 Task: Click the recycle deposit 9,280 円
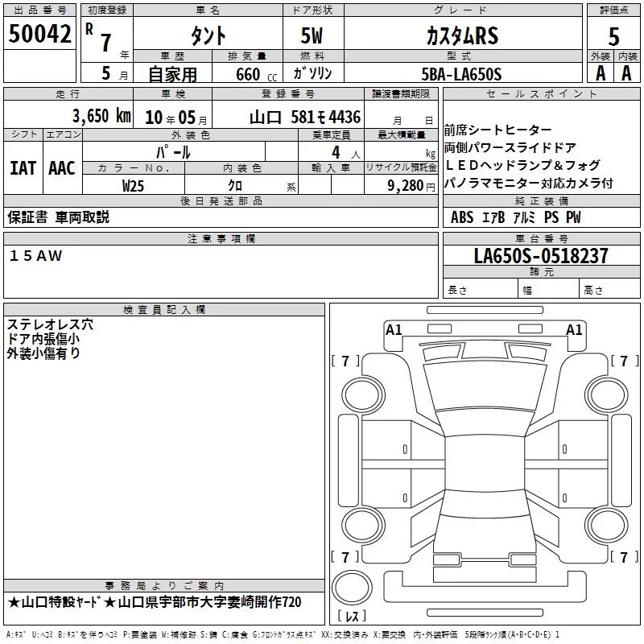[x=411, y=186]
